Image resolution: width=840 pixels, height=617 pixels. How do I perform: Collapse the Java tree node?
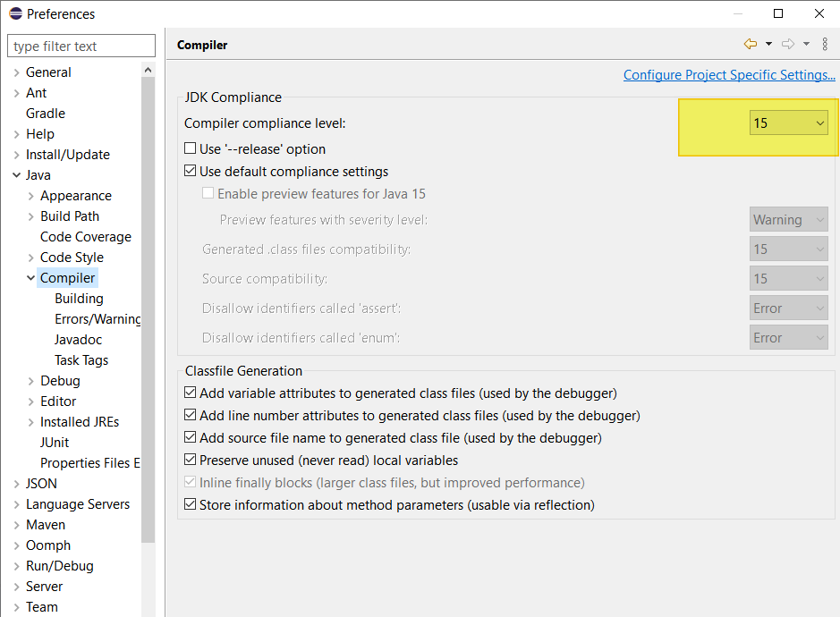(x=17, y=175)
